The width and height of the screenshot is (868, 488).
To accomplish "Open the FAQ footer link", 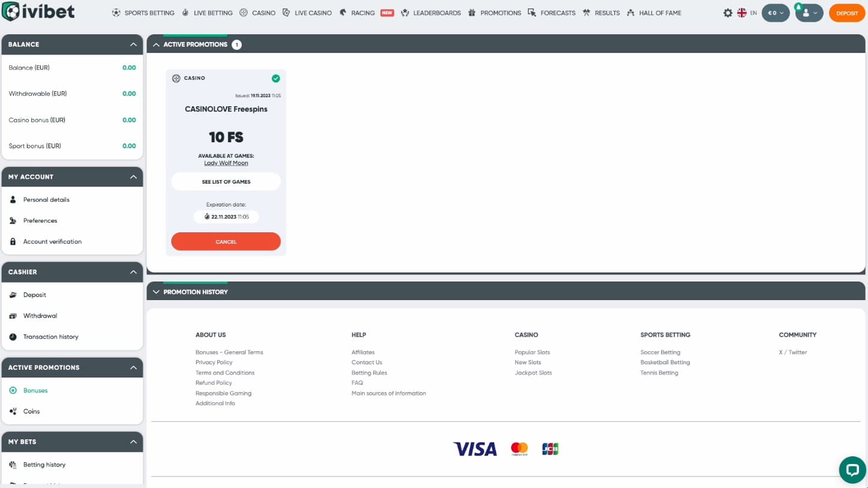I will pyautogui.click(x=358, y=383).
